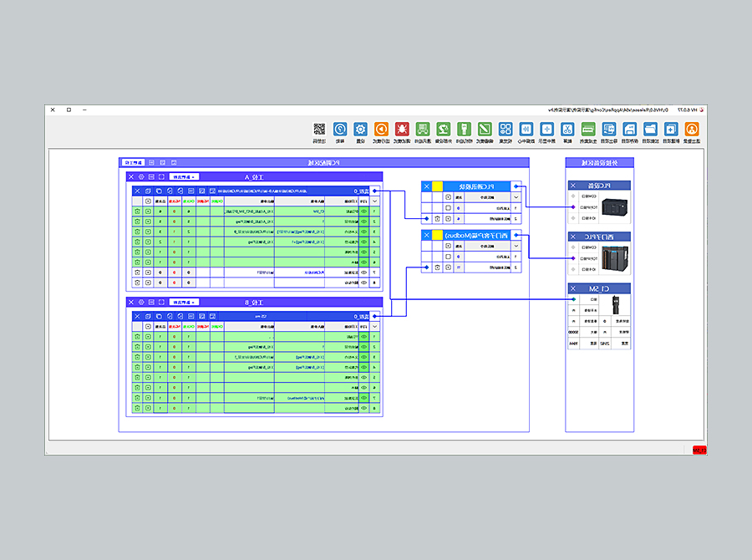
Task: Click the green communication component toolbar icon
Action: (423, 129)
